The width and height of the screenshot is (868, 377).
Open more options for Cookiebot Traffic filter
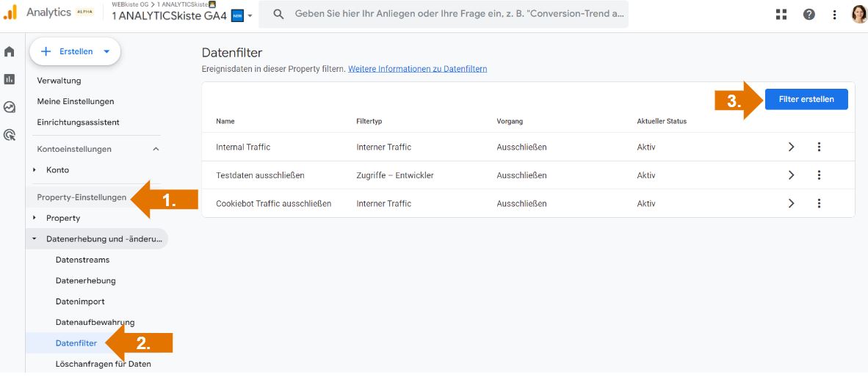click(819, 204)
